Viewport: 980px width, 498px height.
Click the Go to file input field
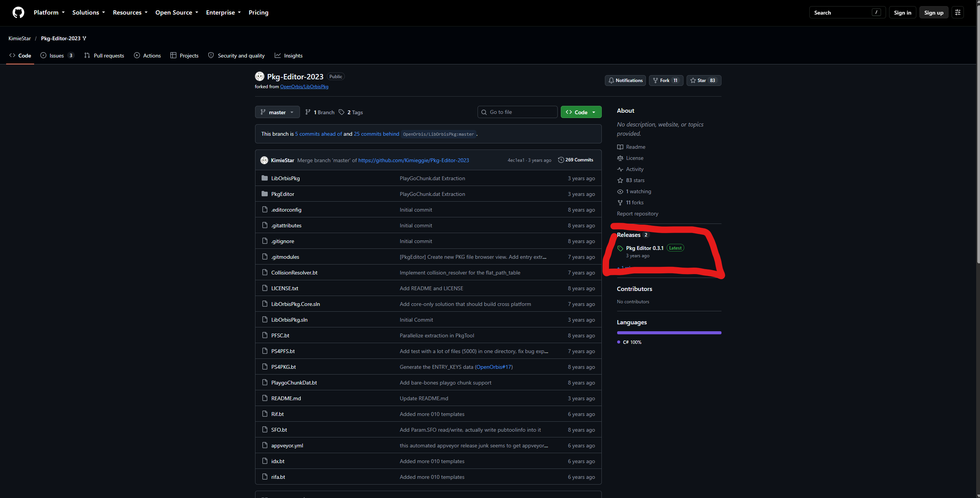click(517, 112)
